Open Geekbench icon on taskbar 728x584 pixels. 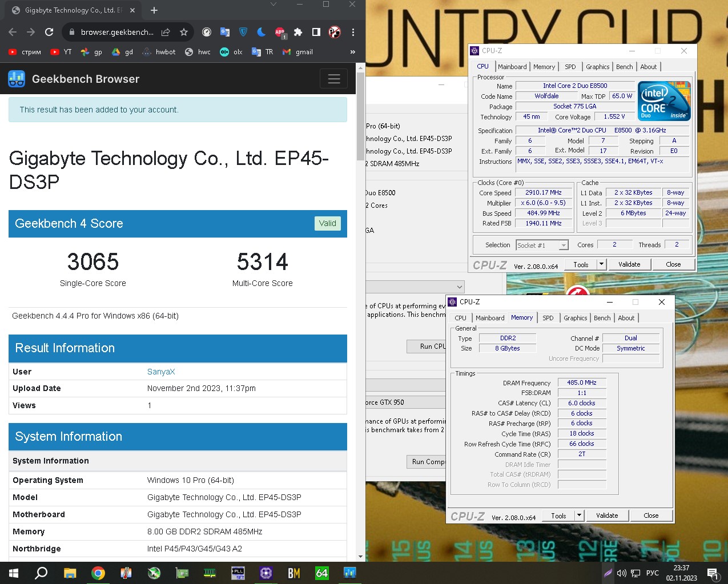tap(350, 573)
